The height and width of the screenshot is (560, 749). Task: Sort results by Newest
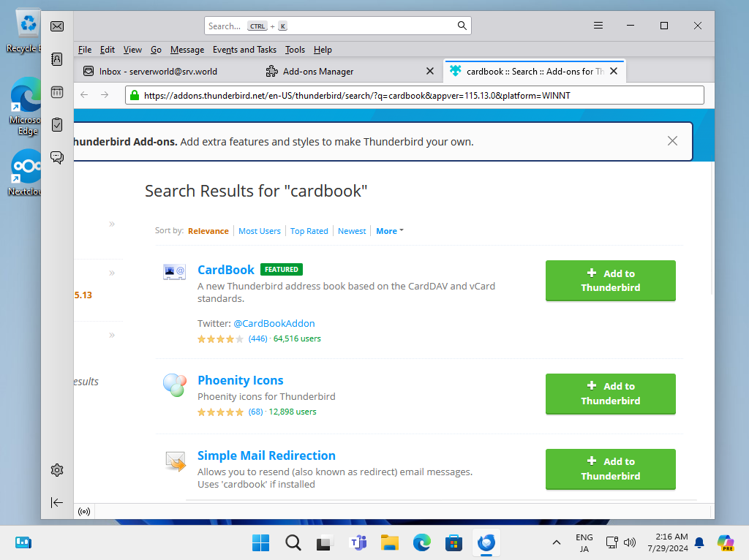point(352,231)
